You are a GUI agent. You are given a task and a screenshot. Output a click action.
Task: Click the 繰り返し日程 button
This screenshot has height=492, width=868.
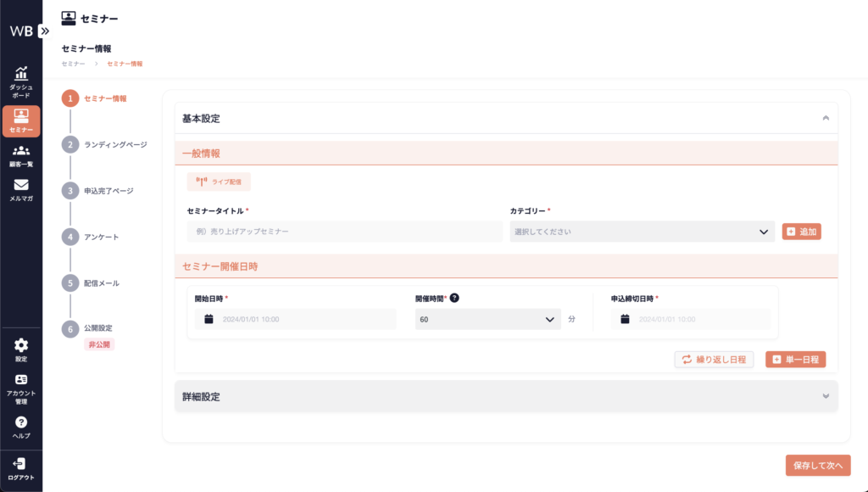click(x=714, y=360)
